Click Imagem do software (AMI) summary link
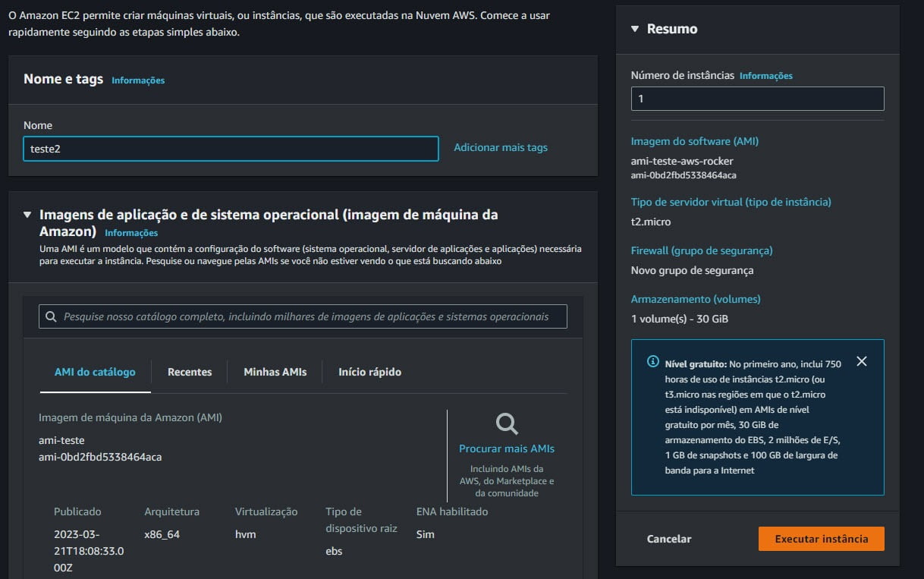This screenshot has height=579, width=924. [x=695, y=141]
